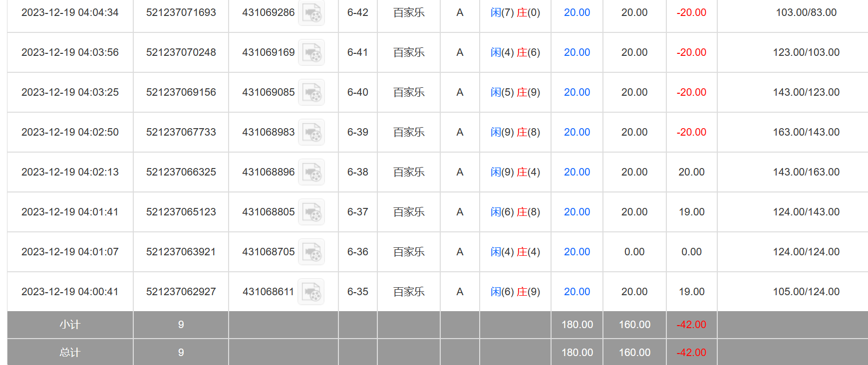Click valid bet 0.00 in row 6-36

(634, 252)
